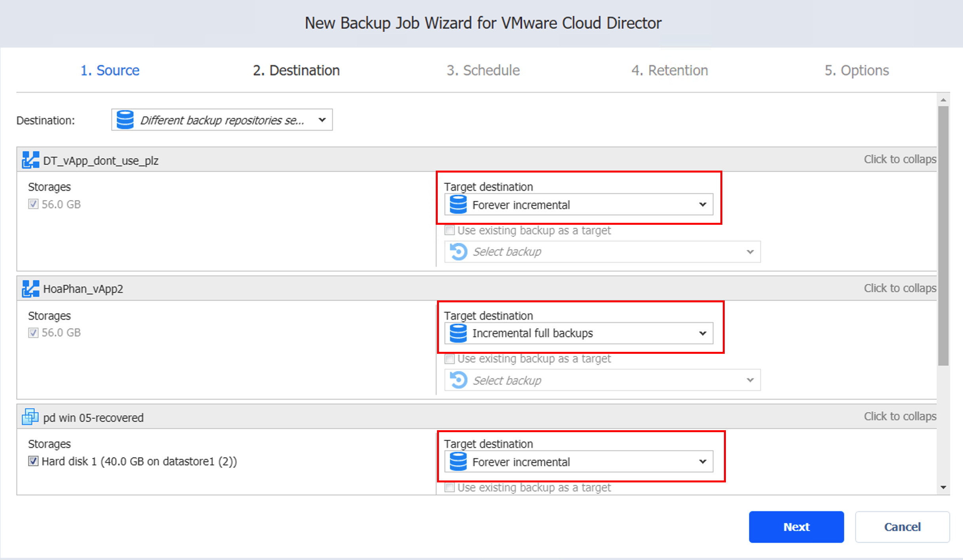Open HoaPhan_vApp2 Target destination dropdown

point(579,333)
